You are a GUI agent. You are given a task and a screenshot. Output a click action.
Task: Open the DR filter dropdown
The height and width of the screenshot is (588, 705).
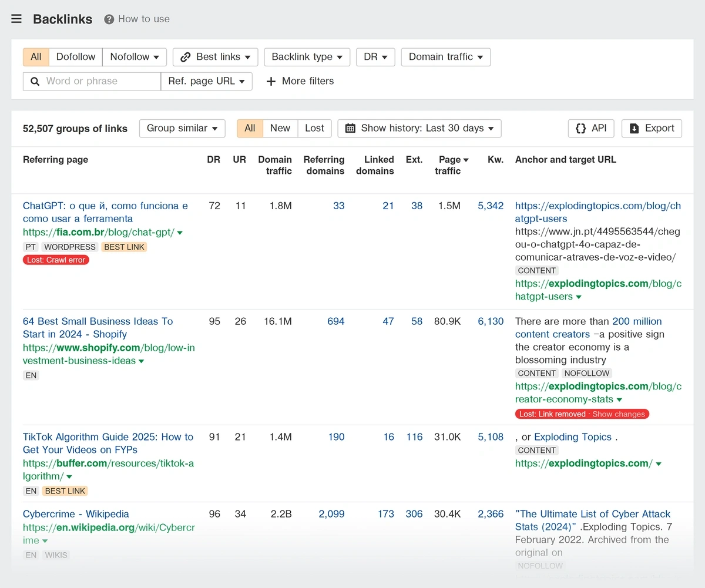click(x=375, y=57)
